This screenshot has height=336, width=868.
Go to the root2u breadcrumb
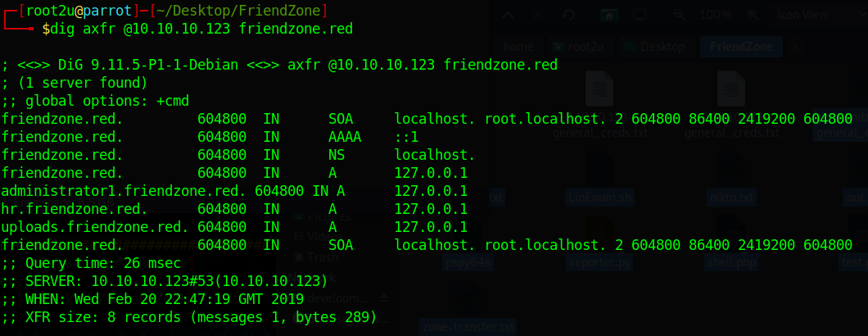click(581, 47)
